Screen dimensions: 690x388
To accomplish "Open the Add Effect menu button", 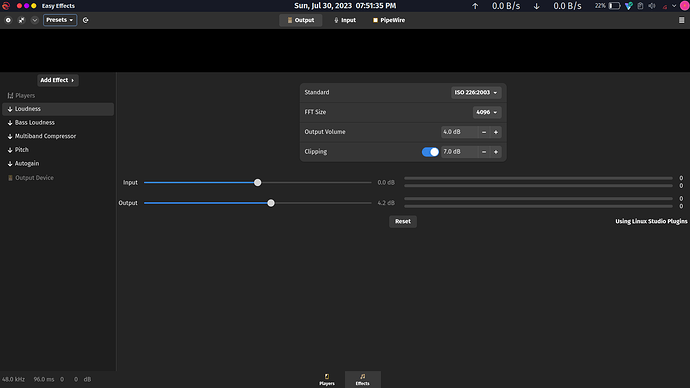I will (57, 80).
